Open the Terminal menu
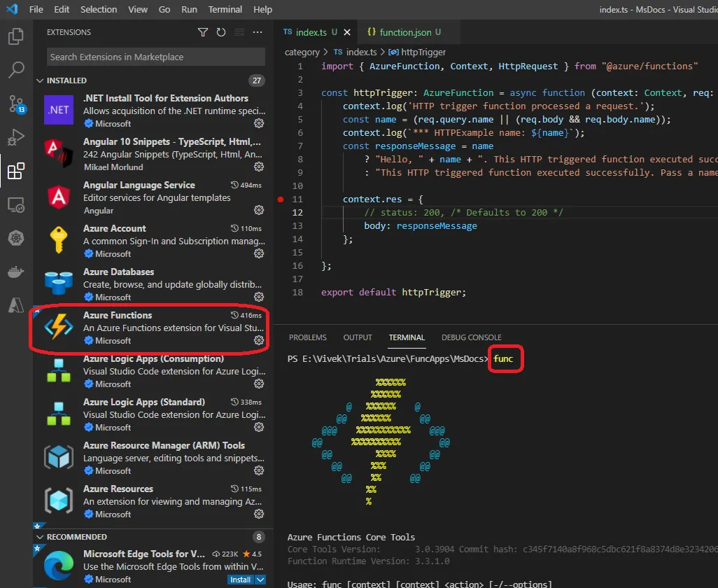The width and height of the screenshot is (718, 588). 225,10
